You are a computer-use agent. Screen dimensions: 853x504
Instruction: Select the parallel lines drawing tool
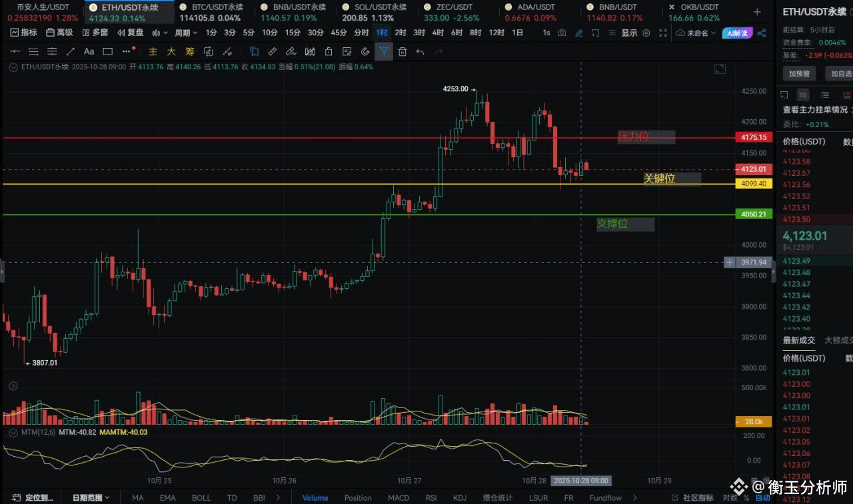coord(33,51)
